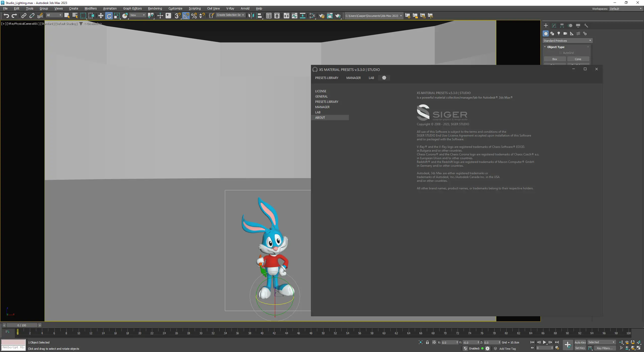Viewport: 644px width, 352px height.
Task: Toggle Percent Snap in toolbar
Action: click(194, 16)
